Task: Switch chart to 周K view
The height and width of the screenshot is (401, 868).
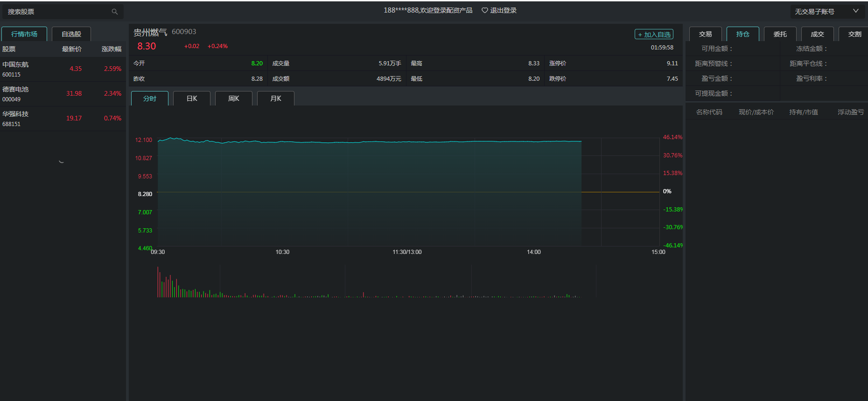Action: [x=234, y=98]
